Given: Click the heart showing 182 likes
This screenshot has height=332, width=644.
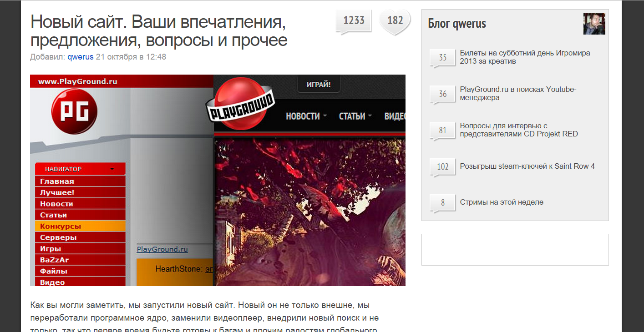Looking at the screenshot, I should tap(395, 21).
